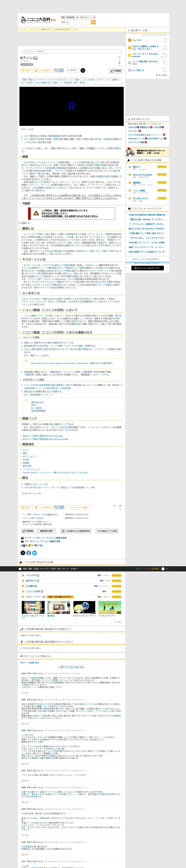186x868 pixels.
Task: Show スマホ版QRコードを表示
Action: pyautogui.click(x=107, y=531)
